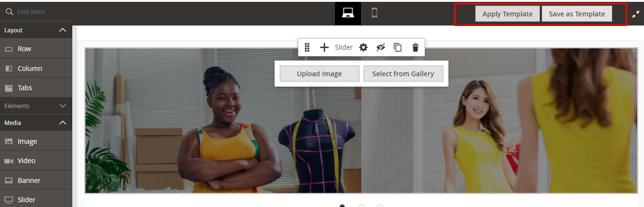The width and height of the screenshot is (644, 207).
Task: Select the Tabs layout item
Action: pyautogui.click(x=36, y=88)
